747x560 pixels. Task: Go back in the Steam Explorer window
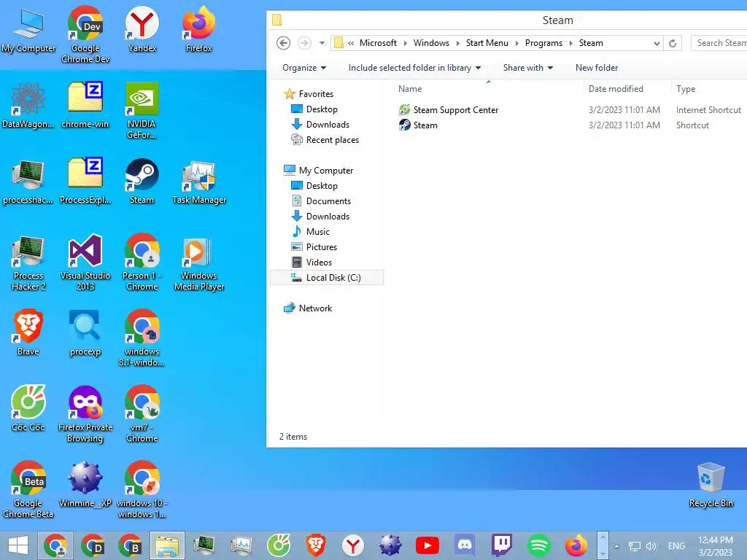(284, 43)
